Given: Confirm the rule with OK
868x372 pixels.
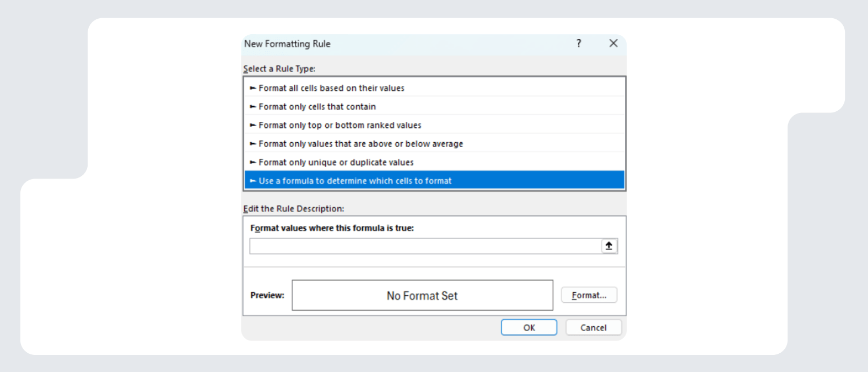Looking at the screenshot, I should (x=529, y=327).
